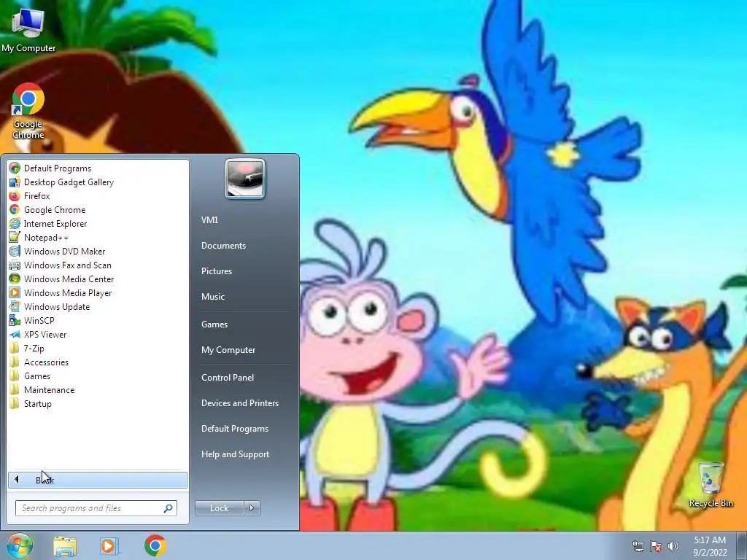Open Pictures from the right pane
Image resolution: width=747 pixels, height=560 pixels.
(217, 271)
